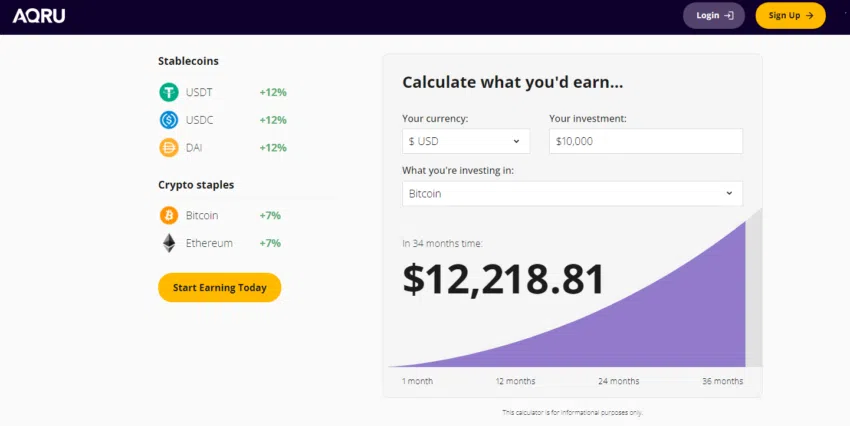Focus the Your investment $10,000 field
This screenshot has width=850, height=426.
pos(646,141)
